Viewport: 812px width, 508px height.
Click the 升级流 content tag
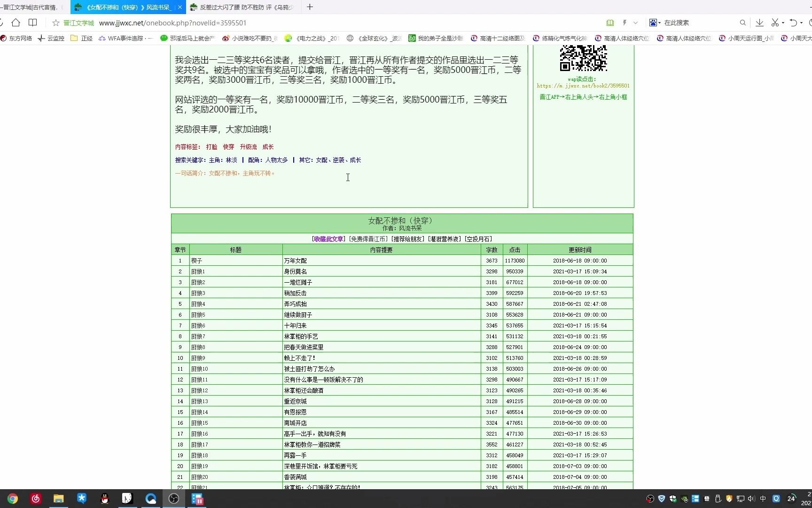point(248,147)
